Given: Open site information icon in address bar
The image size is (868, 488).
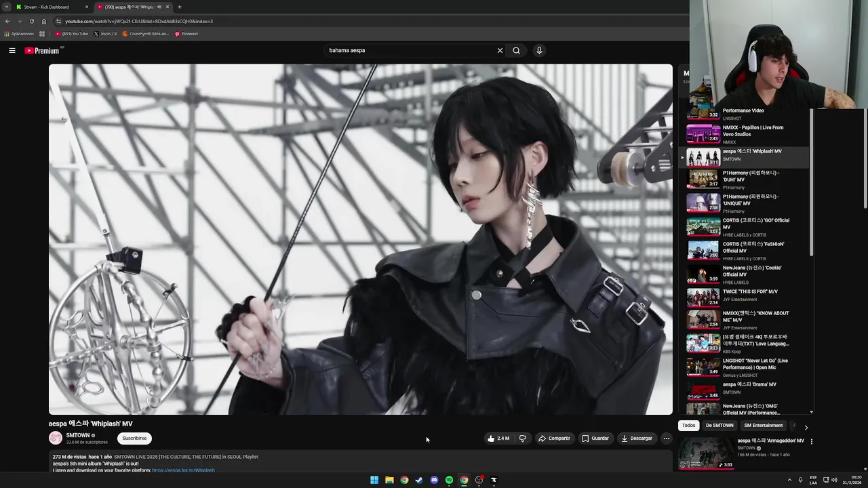Looking at the screenshot, I should 58,21.
